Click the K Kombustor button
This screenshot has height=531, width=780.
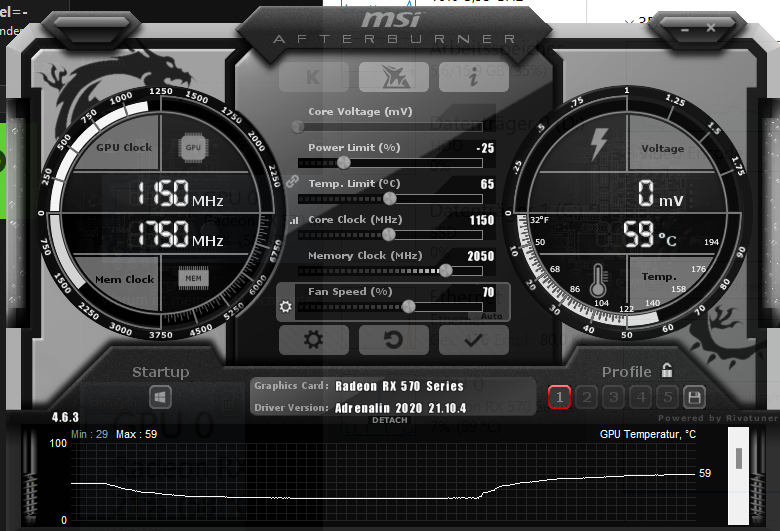point(313,77)
